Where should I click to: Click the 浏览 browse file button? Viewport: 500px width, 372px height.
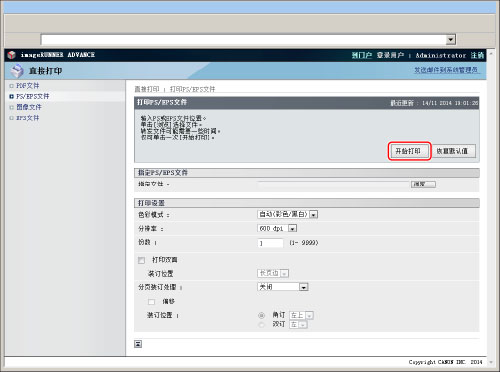[x=423, y=184]
